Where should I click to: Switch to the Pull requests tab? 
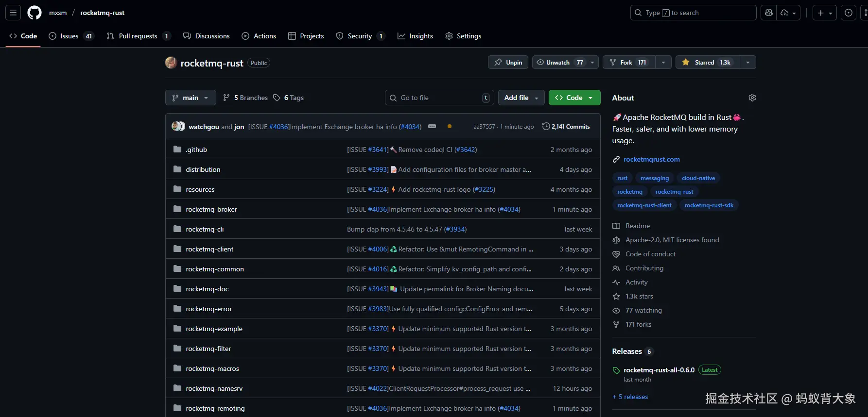[138, 36]
